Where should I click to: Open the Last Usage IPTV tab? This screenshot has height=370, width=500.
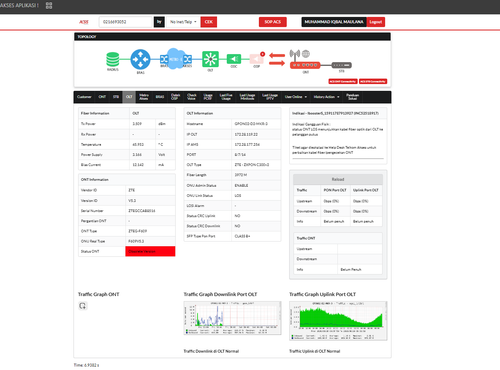pos(270,97)
